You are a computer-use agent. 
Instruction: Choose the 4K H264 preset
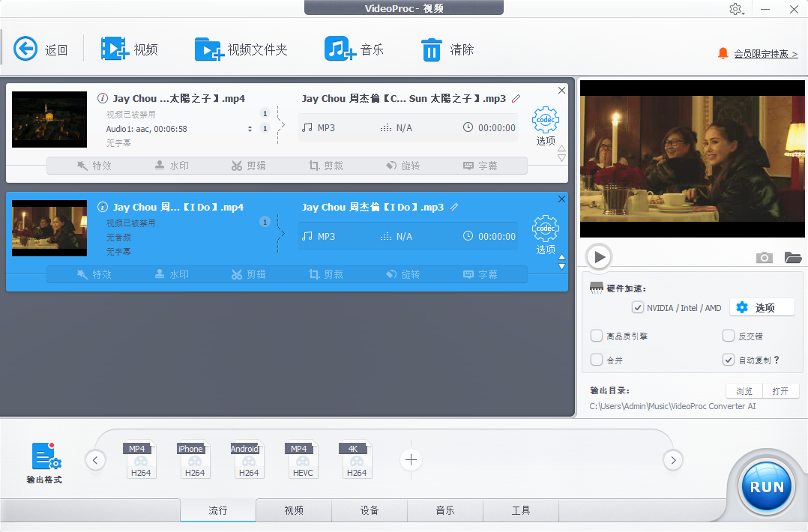357,460
